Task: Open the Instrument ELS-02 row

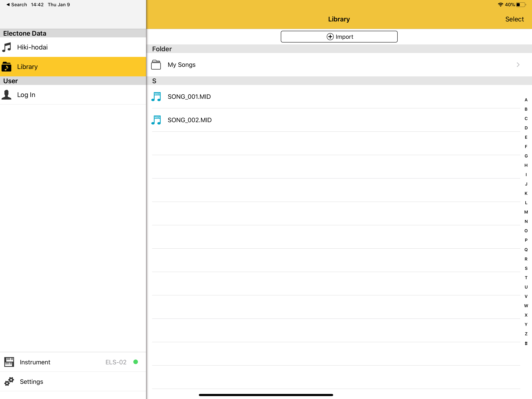Action: tap(73, 362)
